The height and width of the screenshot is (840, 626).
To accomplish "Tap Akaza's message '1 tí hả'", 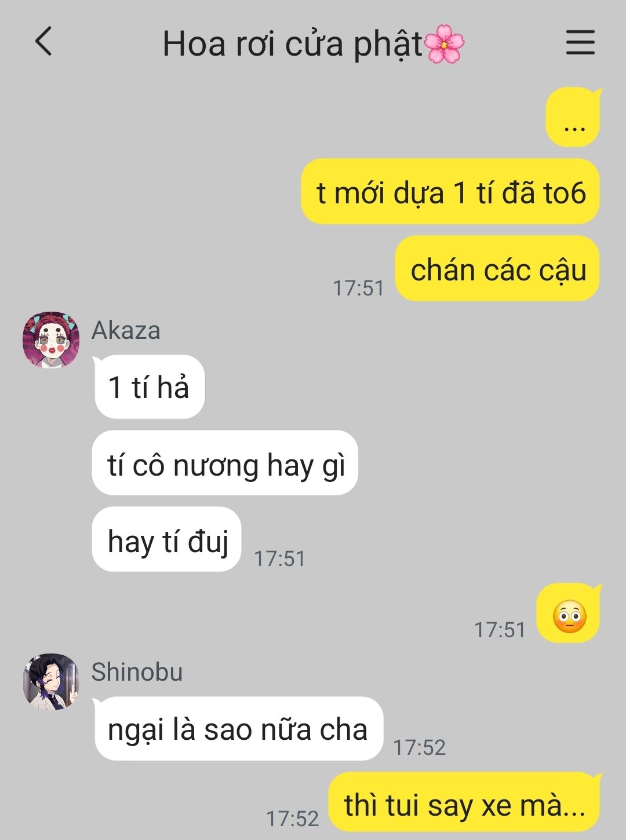I will 149,386.
